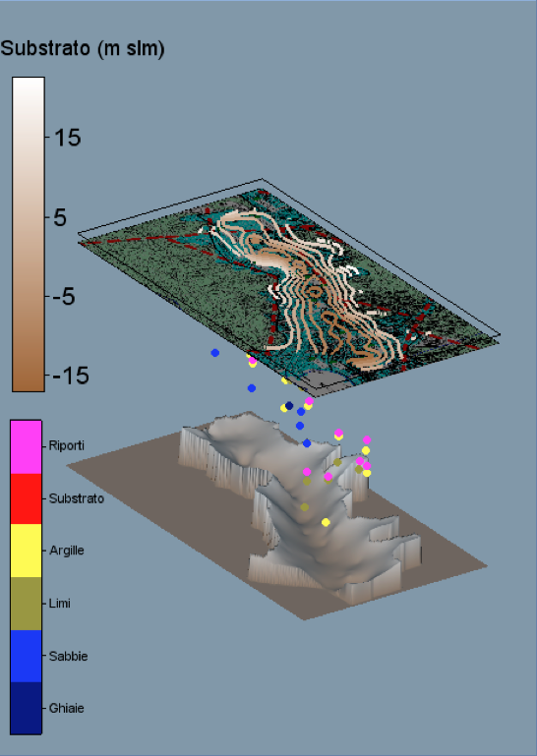
Task: Click the Argille legend label
Action: [67, 551]
